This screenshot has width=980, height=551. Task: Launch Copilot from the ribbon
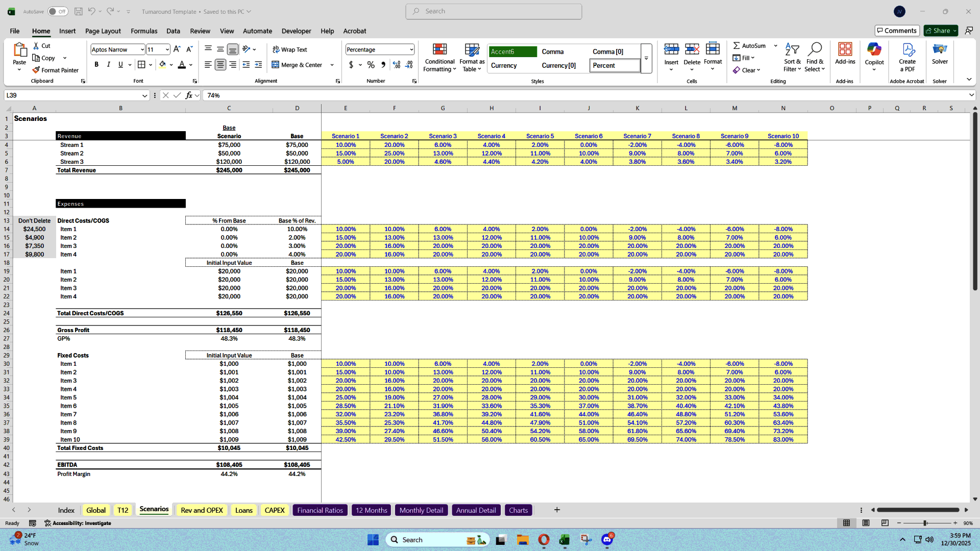(874, 55)
